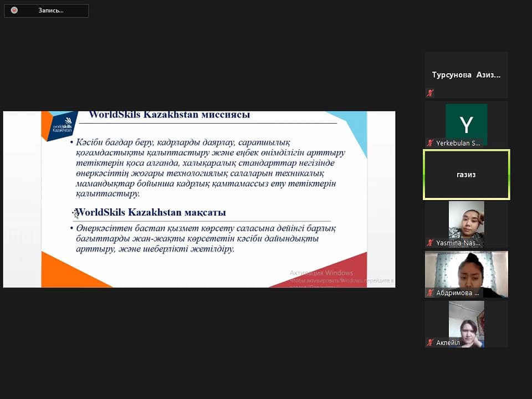Click Yasmina's video thumbnail
Image resolution: width=532 pixels, height=399 pixels.
coord(466,219)
